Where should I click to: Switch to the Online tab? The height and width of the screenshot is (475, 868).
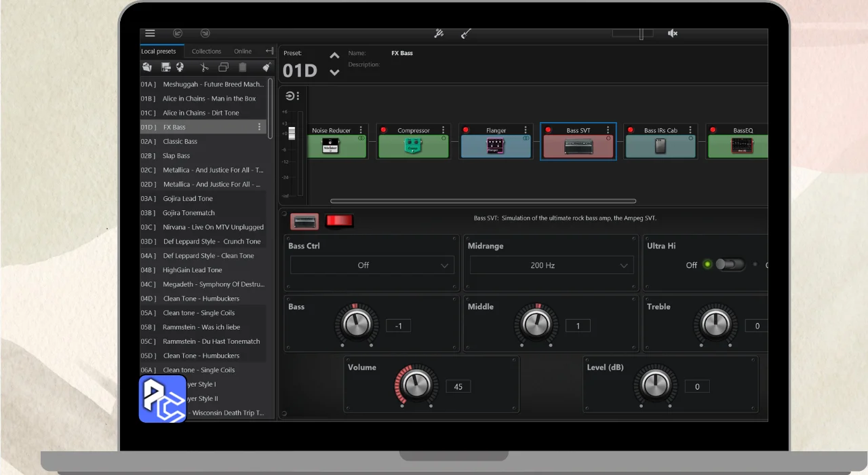pyautogui.click(x=243, y=52)
